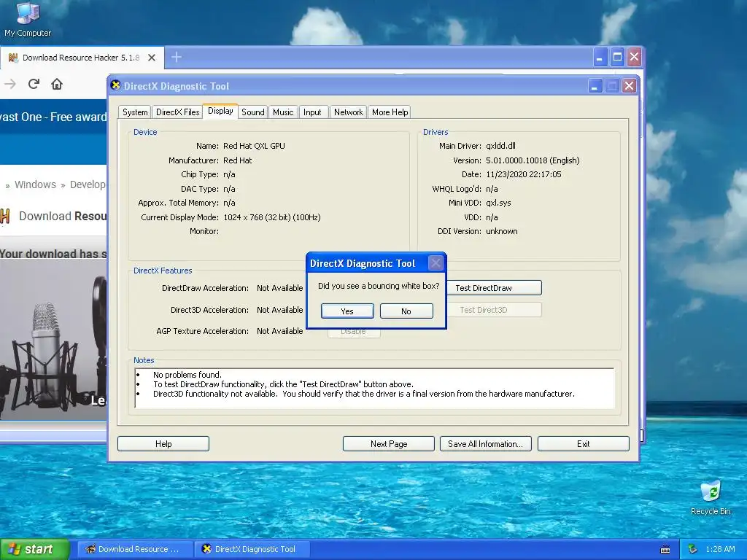Click the Direct3D functionality not available note

364,394
